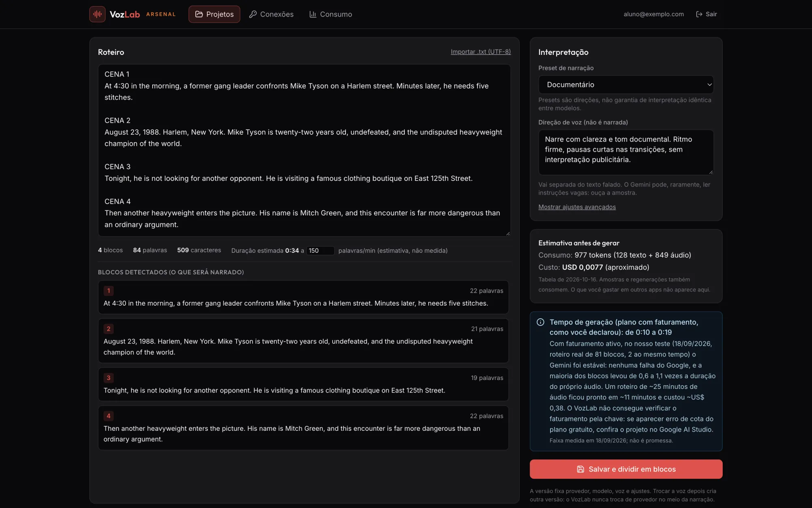Select block 3 number badge
The width and height of the screenshot is (812, 508).
point(108,378)
